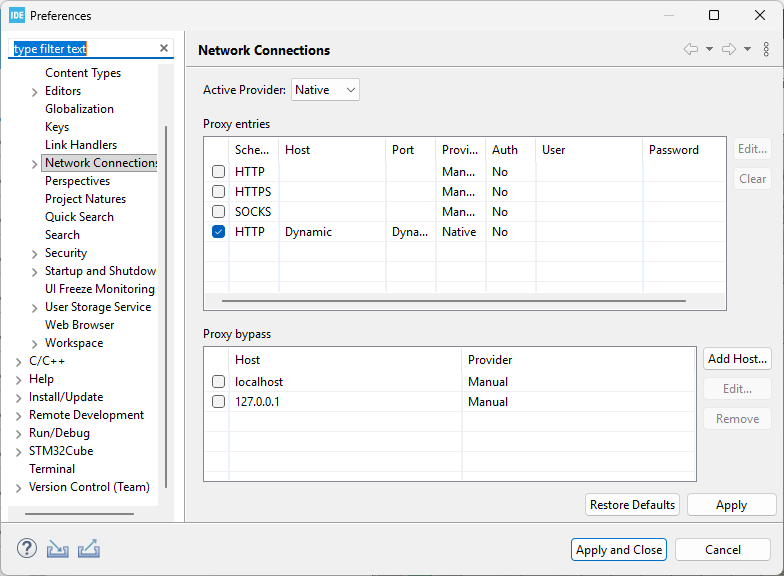Open UI Freeze Monitoring page
The height and width of the screenshot is (576, 784).
(100, 289)
